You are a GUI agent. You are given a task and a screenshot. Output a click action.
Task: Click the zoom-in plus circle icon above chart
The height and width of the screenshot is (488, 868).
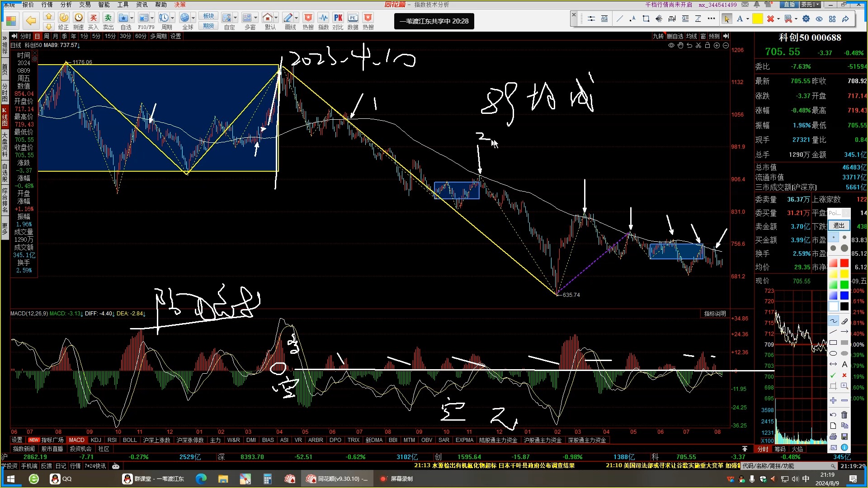717,45
